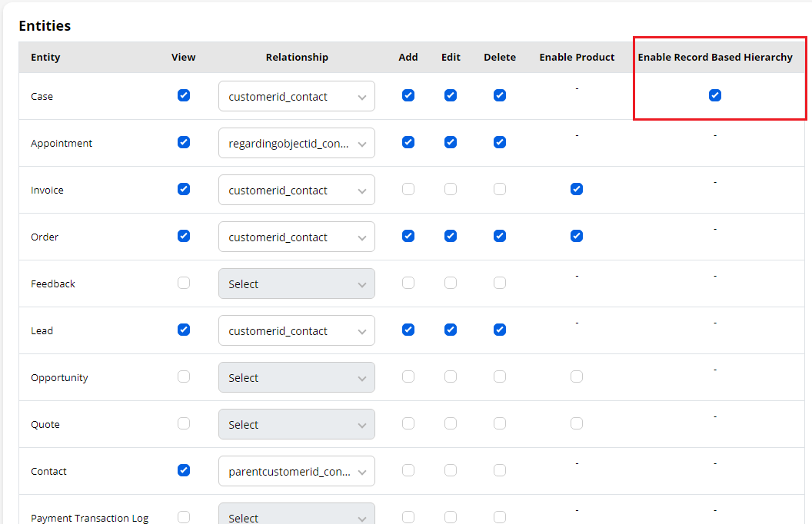Enable Add permission for Invoice
812x524 pixels.
tap(408, 189)
